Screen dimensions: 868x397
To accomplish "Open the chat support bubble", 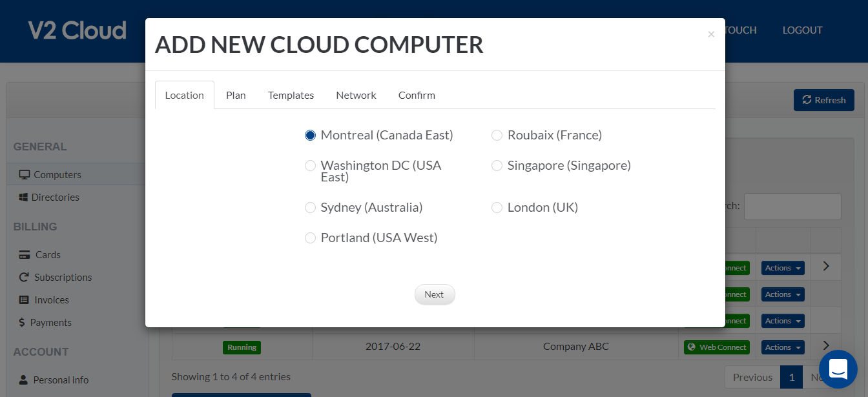I will click(838, 369).
